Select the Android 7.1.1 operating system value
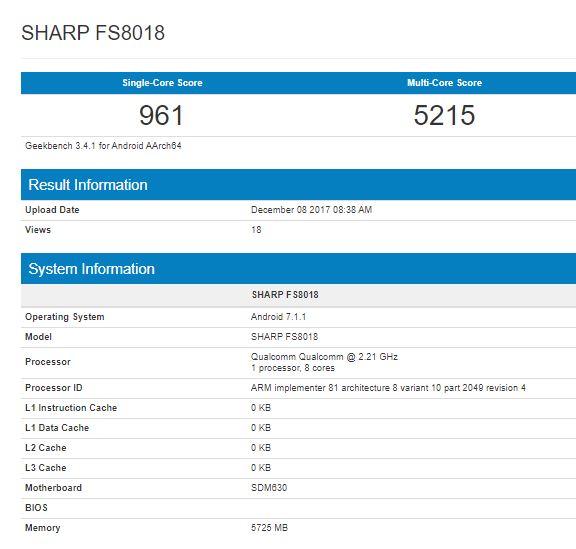 point(278,317)
